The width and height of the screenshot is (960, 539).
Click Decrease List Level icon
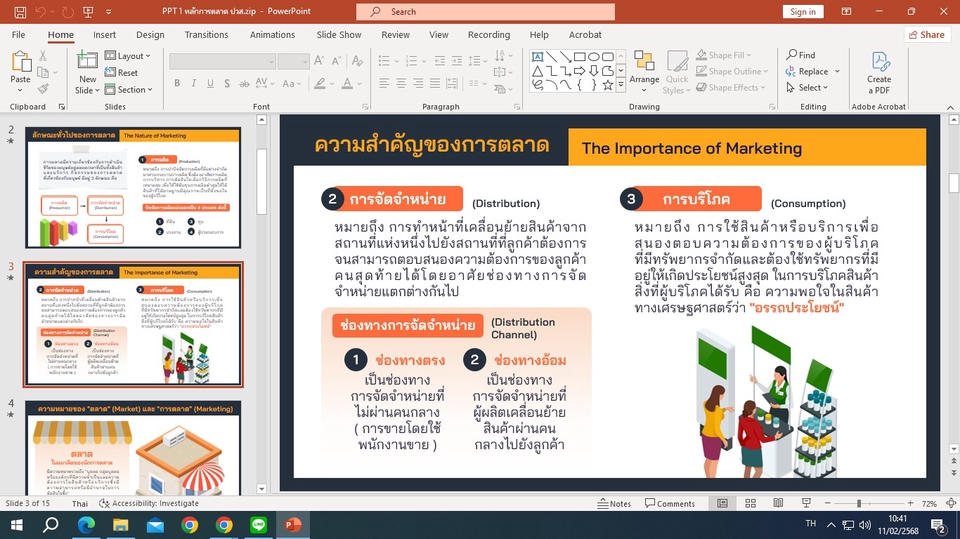point(440,61)
